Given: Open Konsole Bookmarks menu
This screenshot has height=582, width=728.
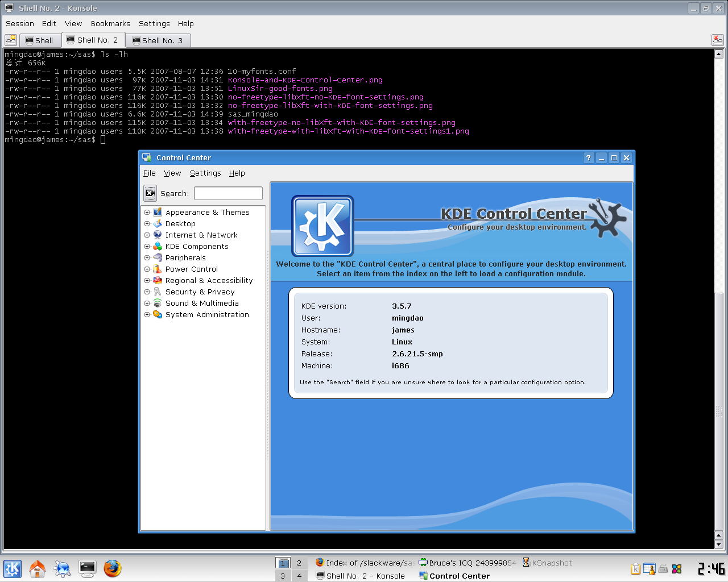Looking at the screenshot, I should coord(110,23).
